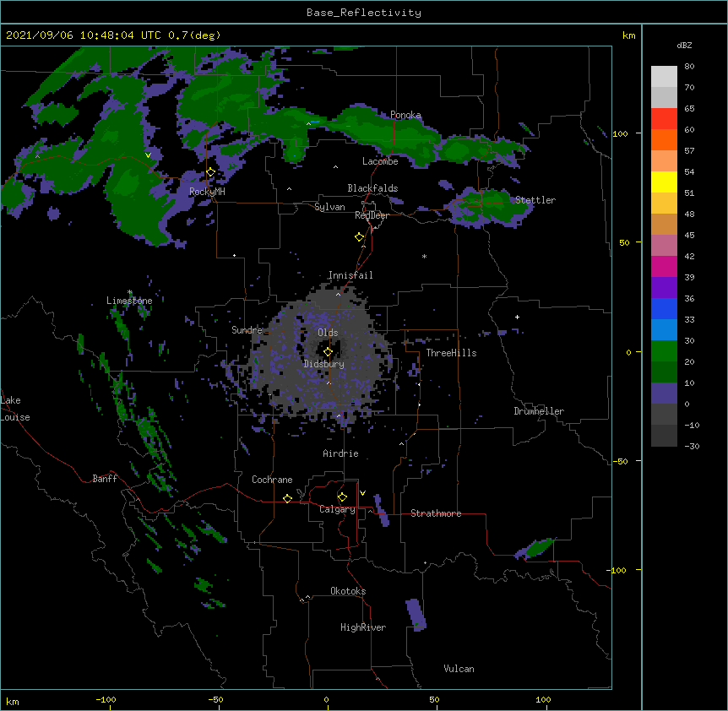
Task: Click the dBZ legend heading
Action: [684, 45]
